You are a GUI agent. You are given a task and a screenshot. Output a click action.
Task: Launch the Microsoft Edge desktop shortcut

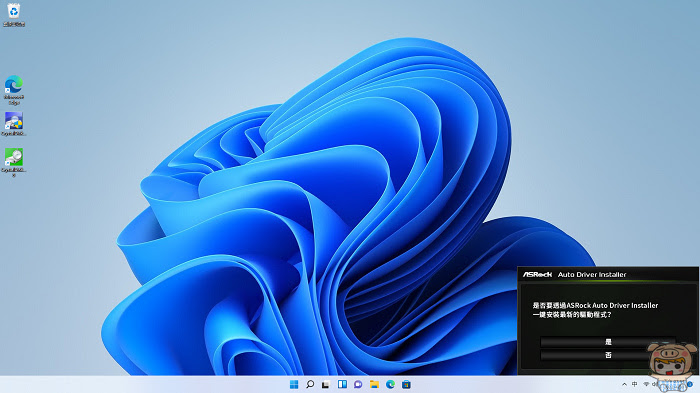(x=14, y=90)
